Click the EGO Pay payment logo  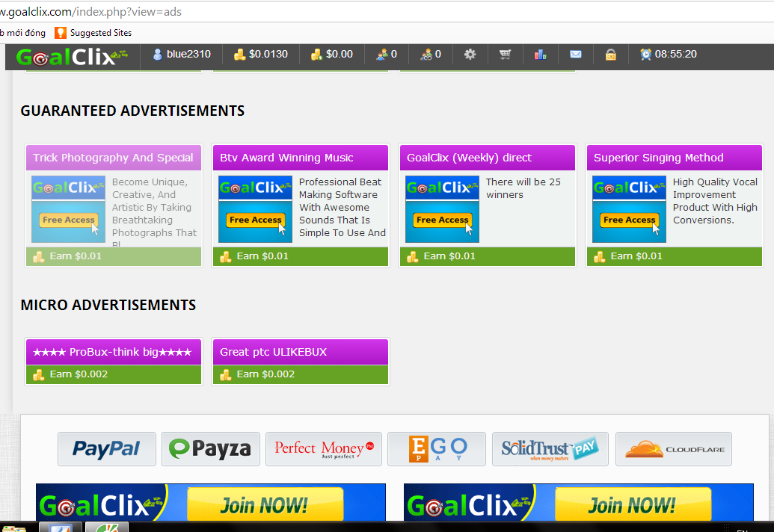437,449
